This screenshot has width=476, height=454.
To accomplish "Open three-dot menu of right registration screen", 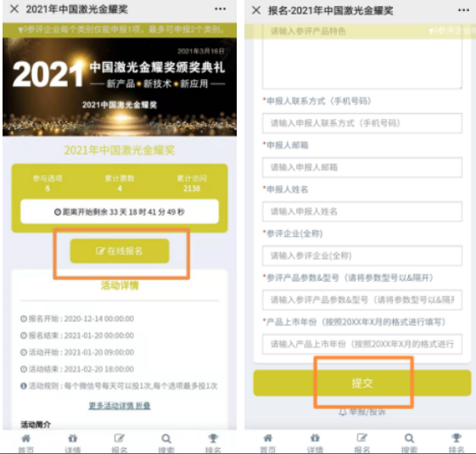I will point(463,10).
